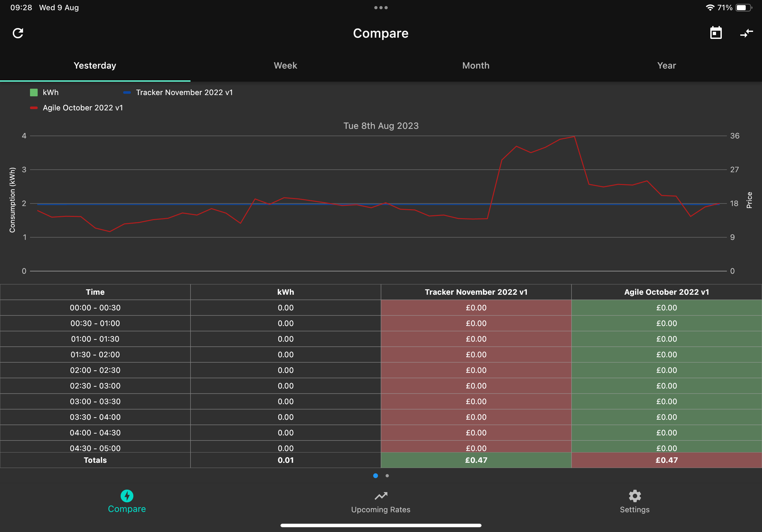Screen dimensions: 762x532
Task: Select the Yesterday tab
Action: point(95,65)
